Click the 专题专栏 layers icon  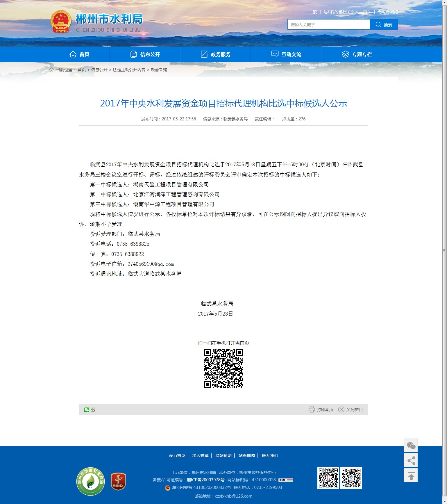(x=345, y=54)
